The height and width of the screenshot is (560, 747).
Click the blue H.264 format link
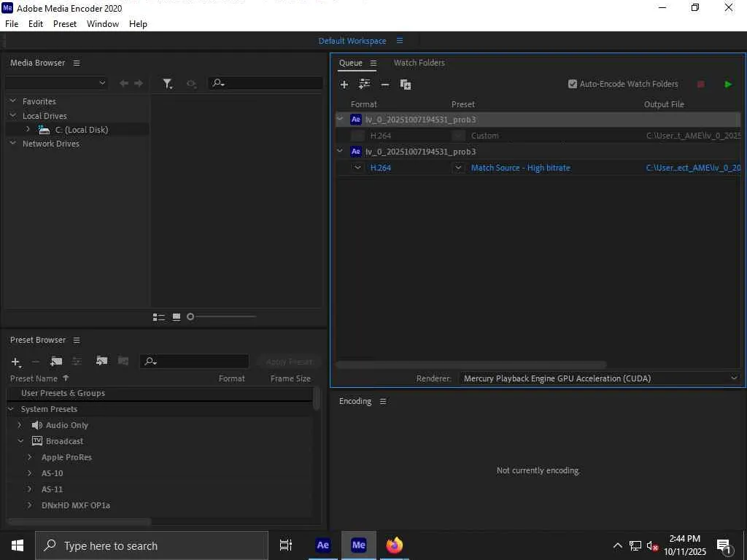(x=381, y=168)
